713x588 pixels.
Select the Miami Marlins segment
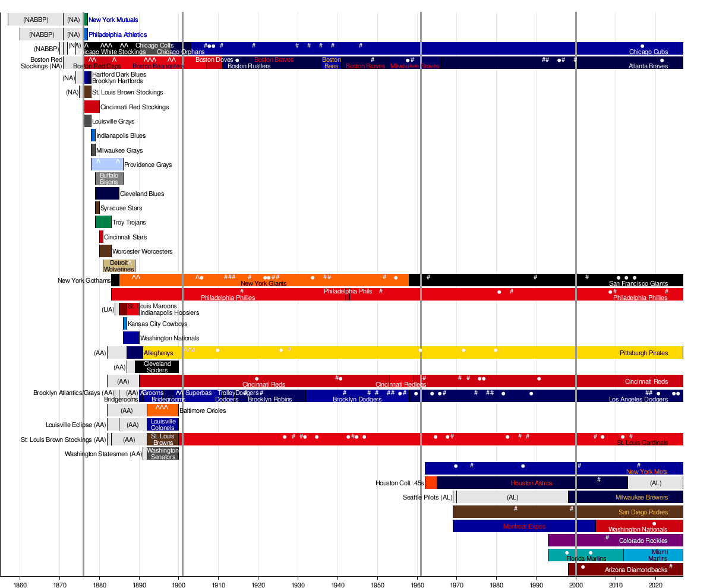(x=653, y=555)
